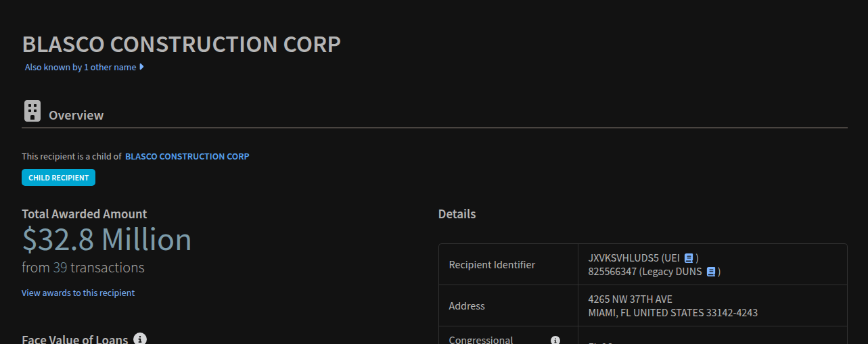Screen dimensions: 868x344
Task: Select the UEI value JXVKSVHLUDS5
Action: (622, 258)
